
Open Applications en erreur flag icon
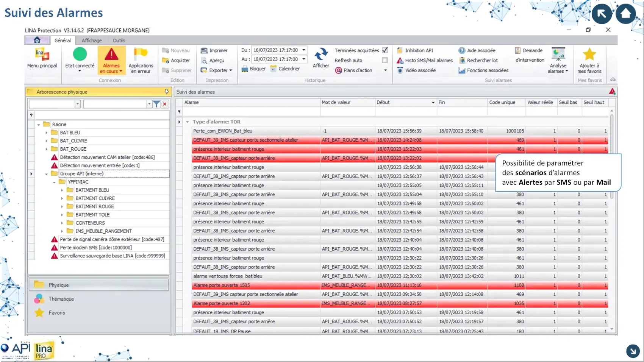click(x=141, y=55)
